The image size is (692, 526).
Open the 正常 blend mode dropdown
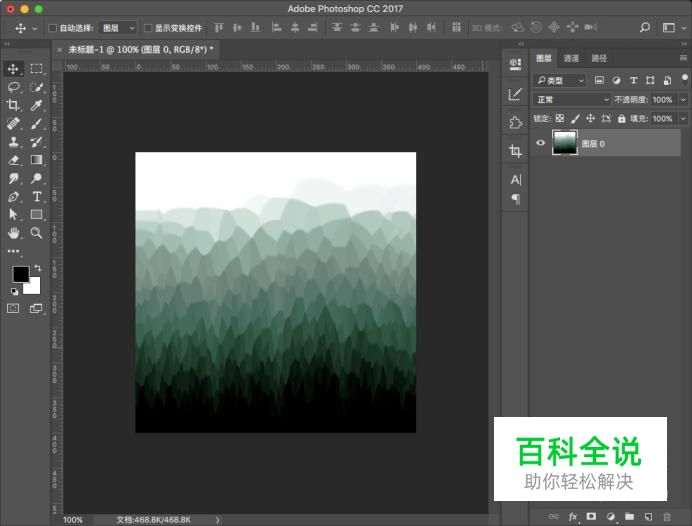coord(572,100)
